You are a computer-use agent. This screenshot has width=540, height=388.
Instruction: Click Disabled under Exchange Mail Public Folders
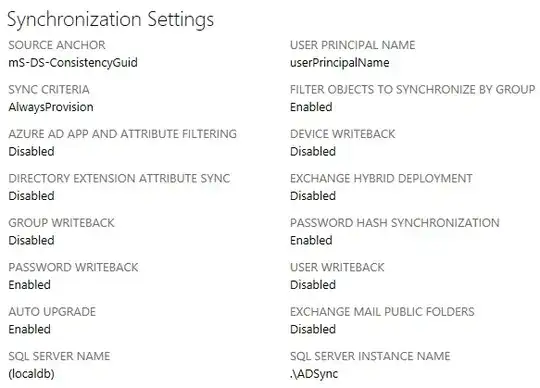tap(313, 329)
